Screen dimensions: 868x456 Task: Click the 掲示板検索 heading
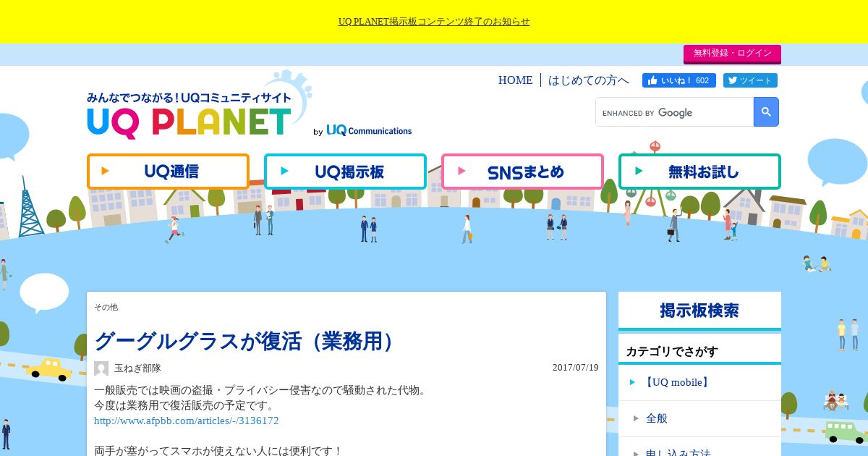[699, 311]
